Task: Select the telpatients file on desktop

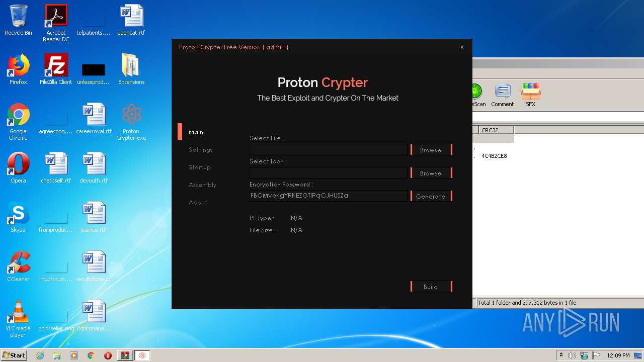Action: (x=94, y=24)
